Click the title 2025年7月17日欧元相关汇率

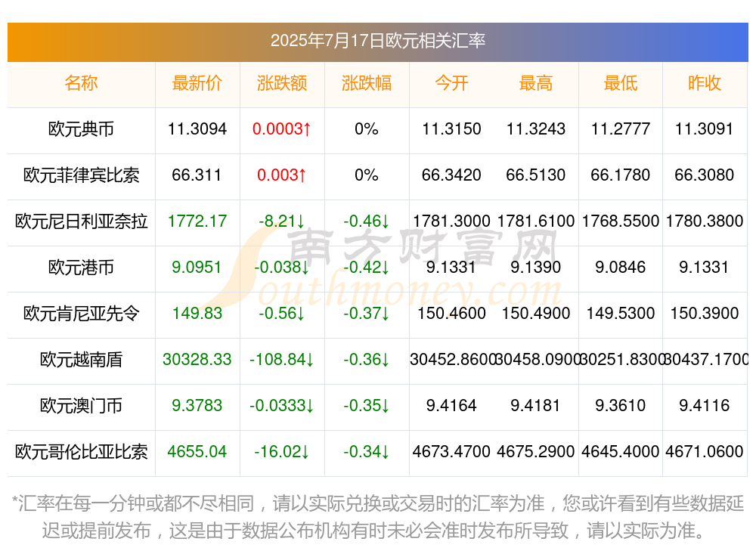377,41
